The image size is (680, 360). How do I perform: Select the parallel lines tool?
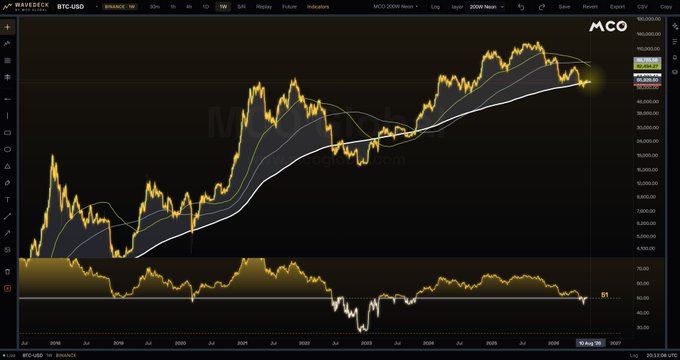(7, 61)
